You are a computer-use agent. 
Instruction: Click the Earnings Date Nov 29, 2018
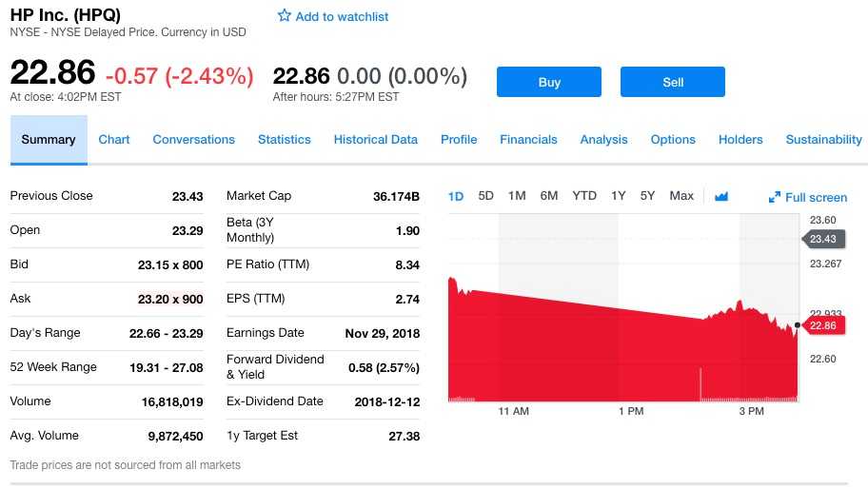pos(382,334)
